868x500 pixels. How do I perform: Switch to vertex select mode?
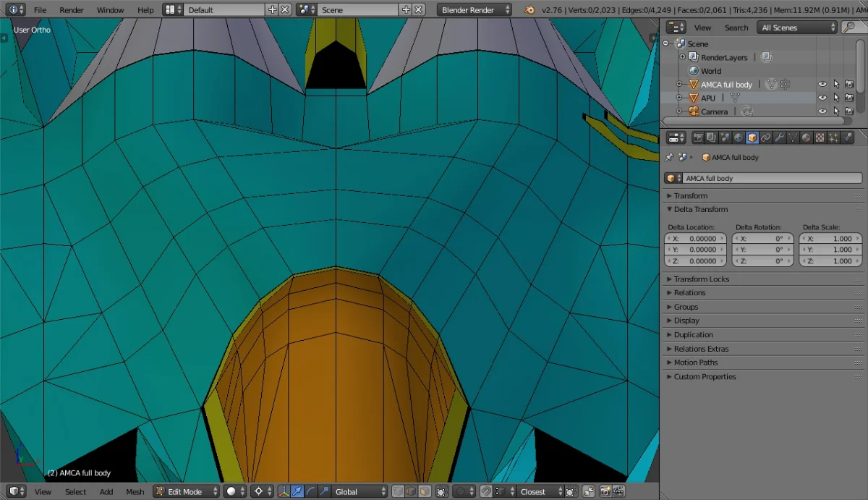tap(399, 491)
